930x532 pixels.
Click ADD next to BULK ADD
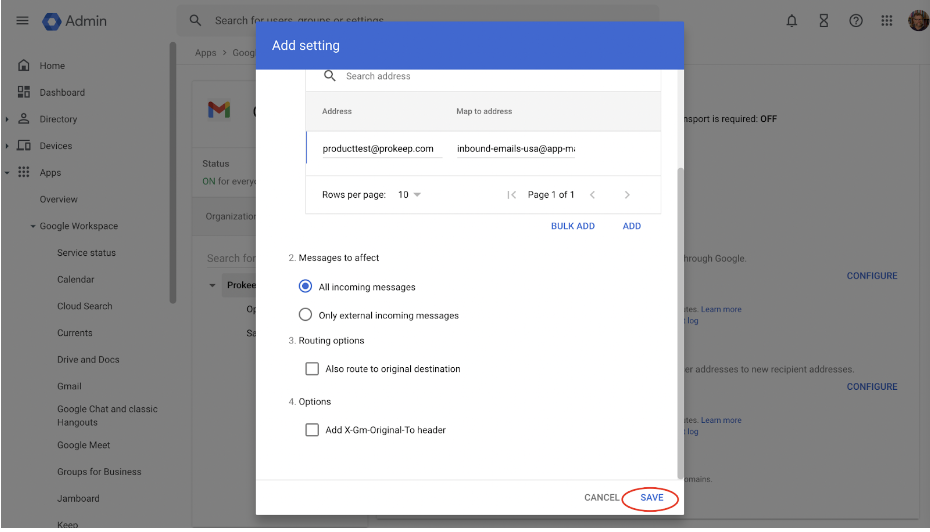coord(632,226)
